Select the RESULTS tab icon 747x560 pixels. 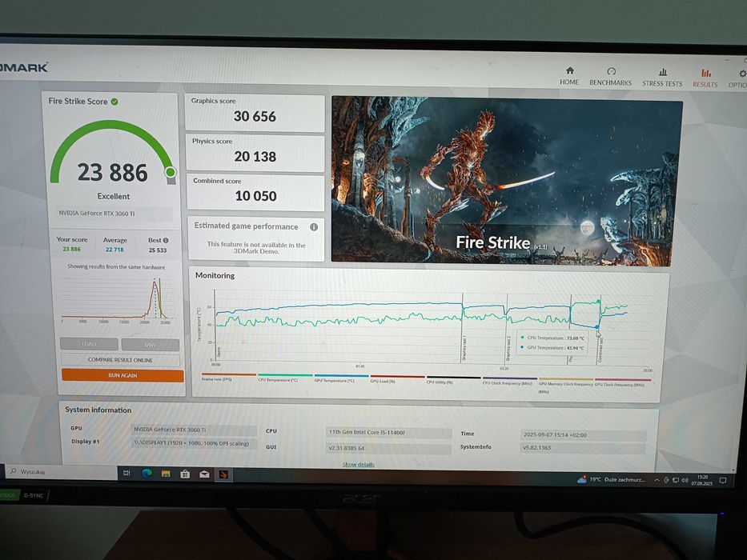point(705,73)
